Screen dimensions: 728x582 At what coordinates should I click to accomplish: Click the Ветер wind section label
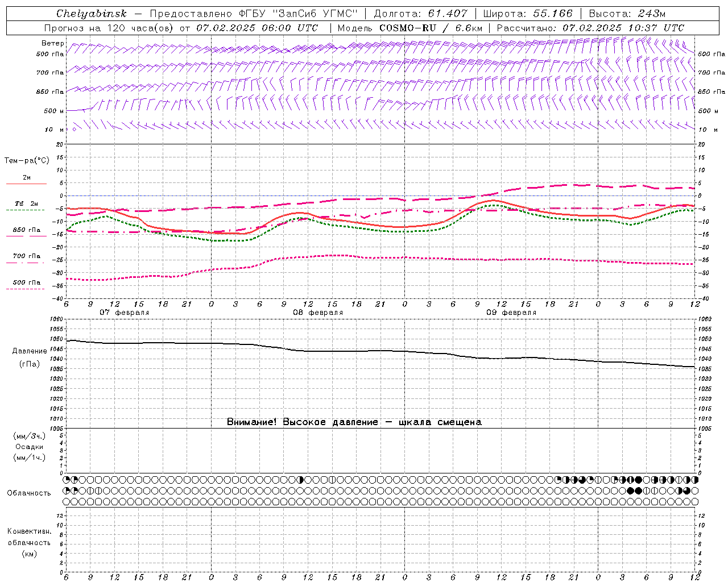53,43
